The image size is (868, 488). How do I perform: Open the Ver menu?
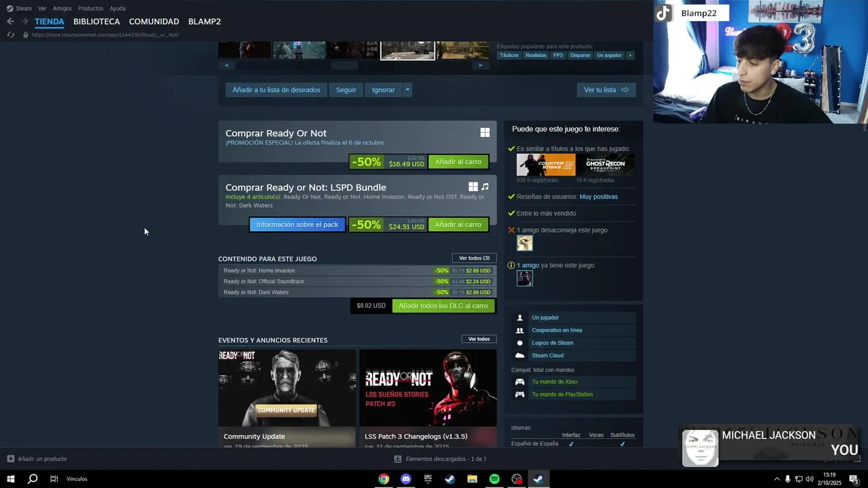42,8
